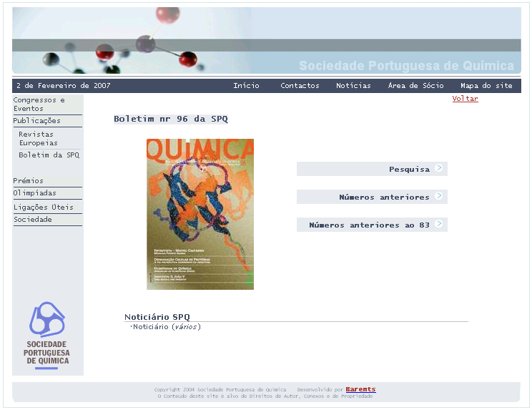Image resolution: width=532 pixels, height=410 pixels.
Task: Click Números anteriores ao 83
Action: pyautogui.click(x=373, y=225)
